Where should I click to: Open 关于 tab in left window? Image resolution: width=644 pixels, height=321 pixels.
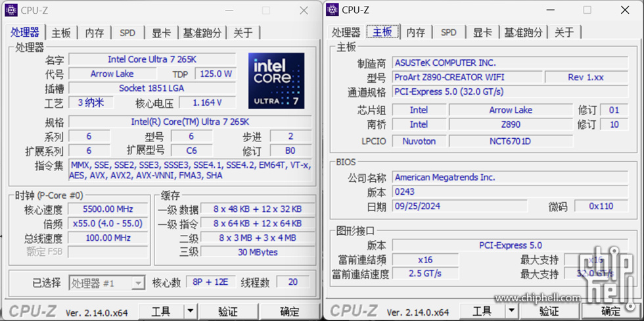click(x=243, y=33)
